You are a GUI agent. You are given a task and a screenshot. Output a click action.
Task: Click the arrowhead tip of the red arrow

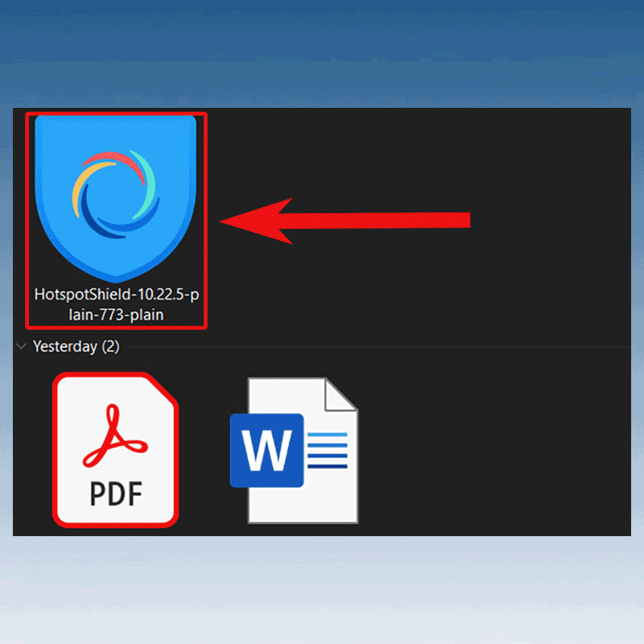[x=225, y=220]
